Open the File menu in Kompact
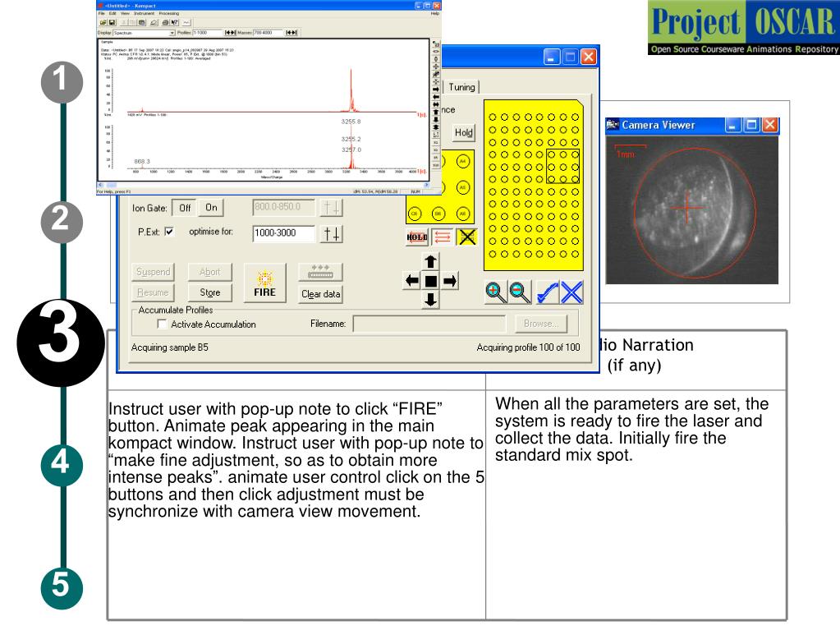840x630 pixels. pyautogui.click(x=101, y=13)
